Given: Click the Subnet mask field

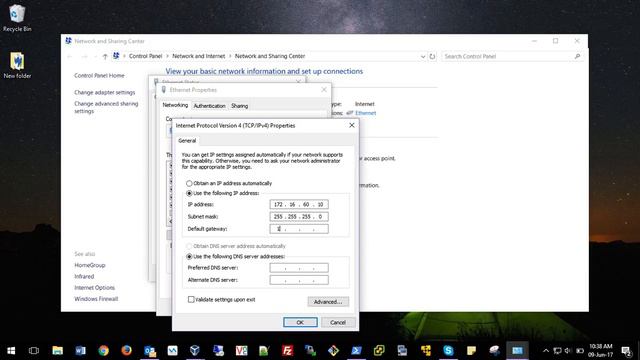Looking at the screenshot, I should pyautogui.click(x=299, y=217).
